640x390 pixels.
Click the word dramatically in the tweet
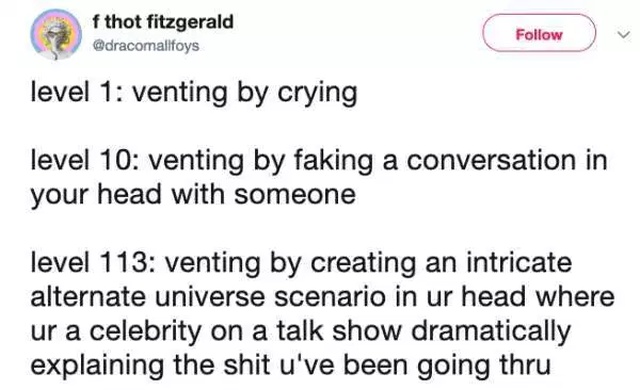pyautogui.click(x=491, y=331)
